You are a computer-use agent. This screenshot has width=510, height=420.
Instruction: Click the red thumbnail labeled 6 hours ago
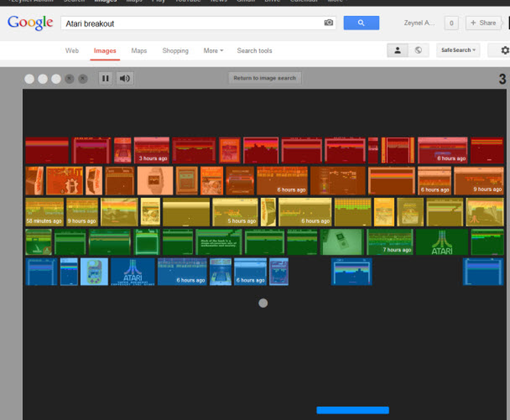[x=442, y=150]
